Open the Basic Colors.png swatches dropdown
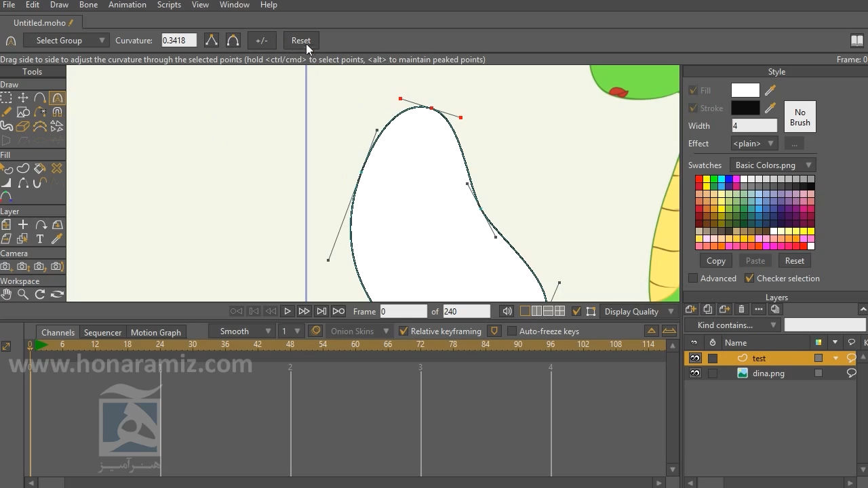 point(772,165)
